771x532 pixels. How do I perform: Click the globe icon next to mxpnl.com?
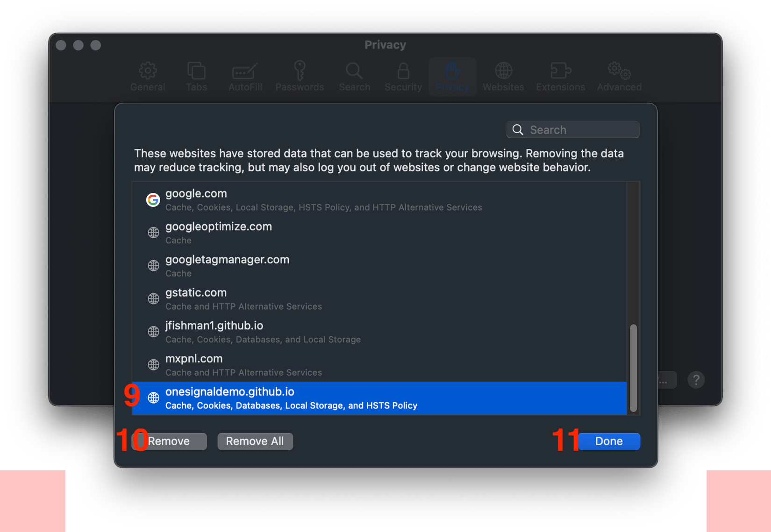pos(153,365)
